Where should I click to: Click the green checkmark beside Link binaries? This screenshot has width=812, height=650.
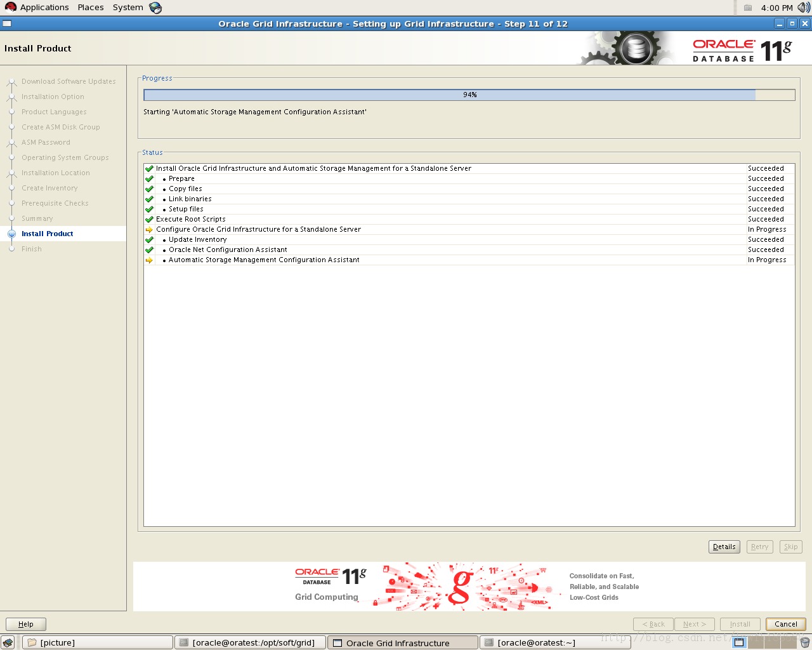pos(150,199)
